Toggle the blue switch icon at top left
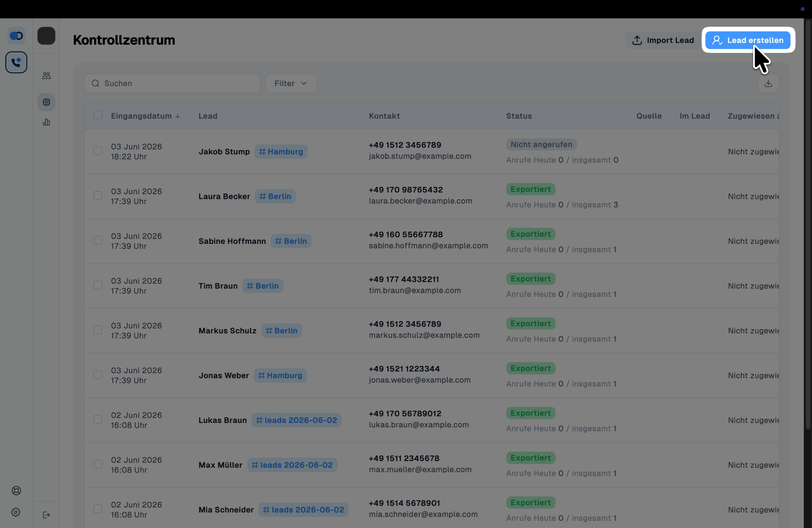 [16, 36]
